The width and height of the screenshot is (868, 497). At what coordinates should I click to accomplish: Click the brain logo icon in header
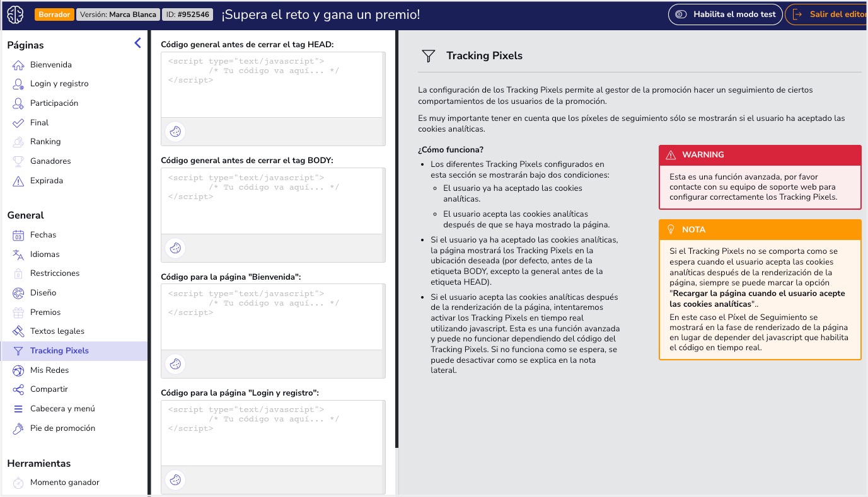pyautogui.click(x=16, y=14)
